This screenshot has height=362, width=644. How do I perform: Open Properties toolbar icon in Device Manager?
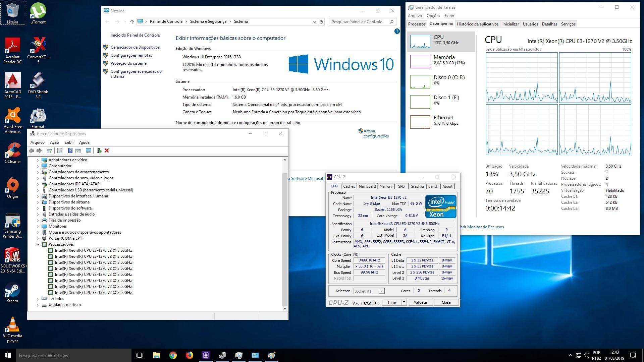(60, 151)
